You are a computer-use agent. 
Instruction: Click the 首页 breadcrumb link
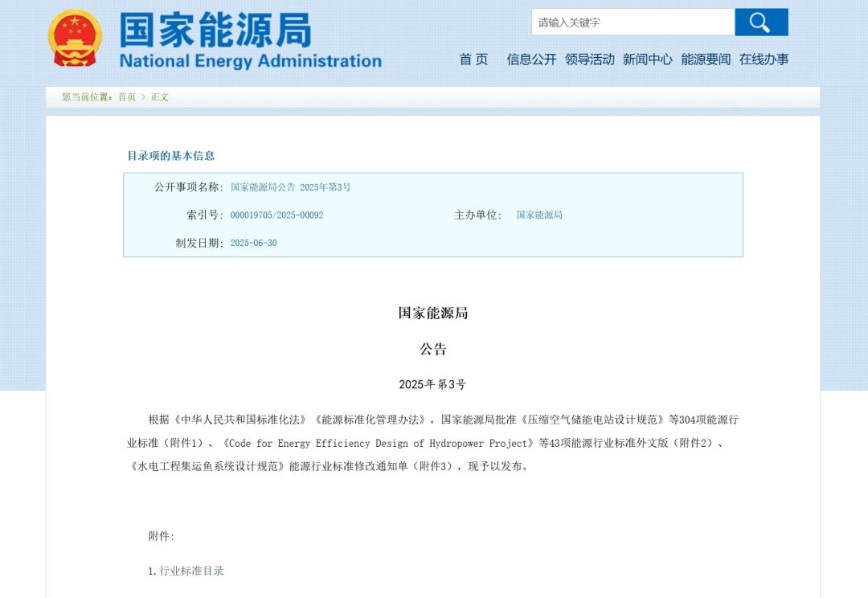(x=127, y=97)
